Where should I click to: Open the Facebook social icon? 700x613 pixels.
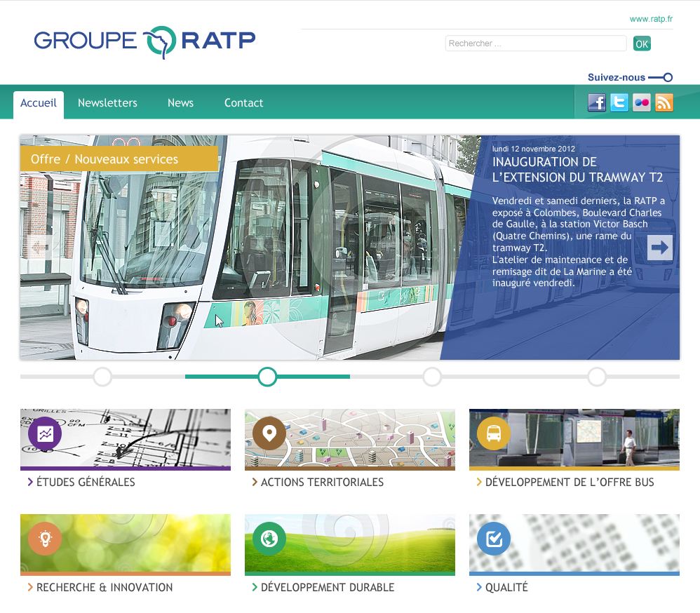pyautogui.click(x=597, y=102)
